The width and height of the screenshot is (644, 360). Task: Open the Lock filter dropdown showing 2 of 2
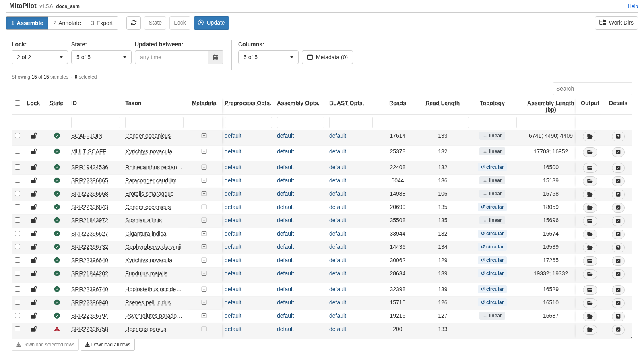tap(40, 57)
